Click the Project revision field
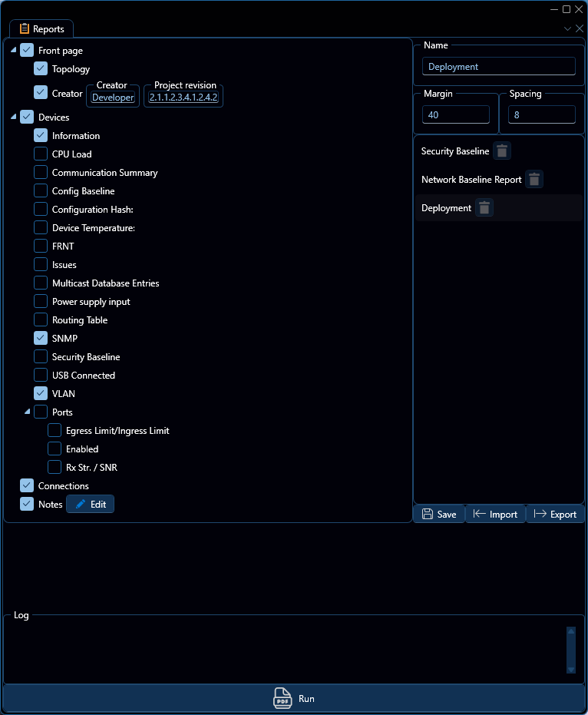This screenshot has height=715, width=588. pos(183,98)
